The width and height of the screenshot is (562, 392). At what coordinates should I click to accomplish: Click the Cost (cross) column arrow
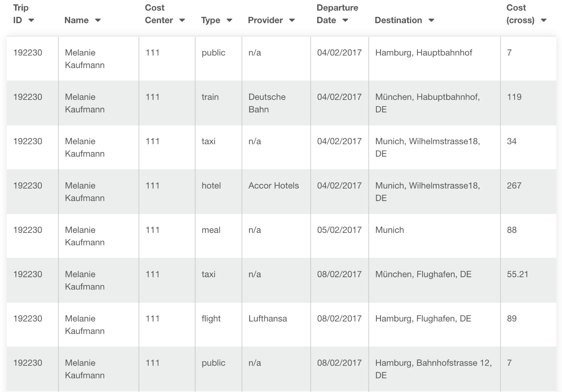point(544,20)
